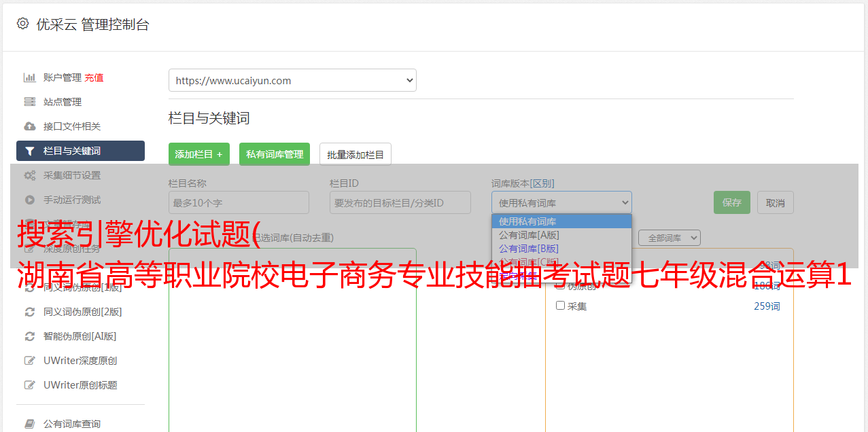Open the 词库版本 select showing 使用私有词库
Viewport: 868px width, 432px height.
click(561, 202)
